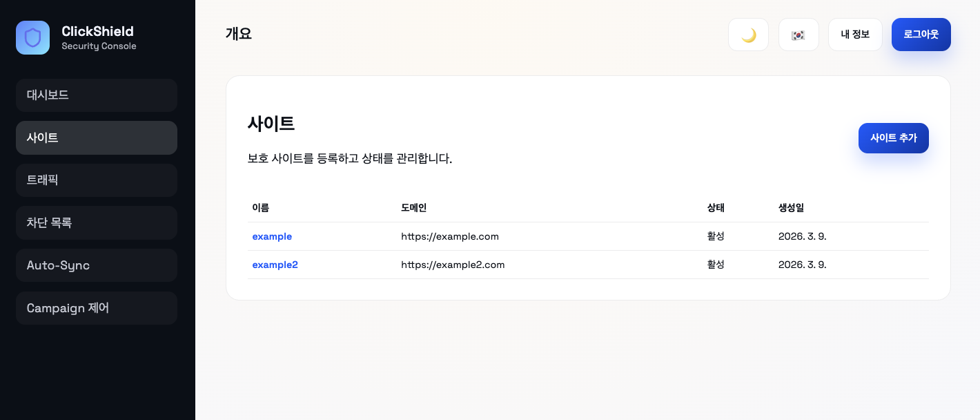Click the ClickShield shield logo icon
This screenshot has width=980, height=420.
32,37
